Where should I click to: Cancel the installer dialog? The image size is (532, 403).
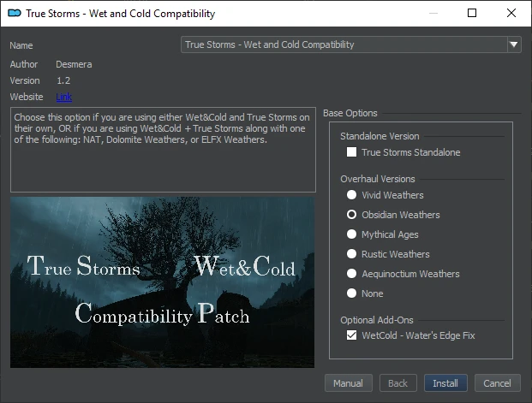click(x=497, y=383)
